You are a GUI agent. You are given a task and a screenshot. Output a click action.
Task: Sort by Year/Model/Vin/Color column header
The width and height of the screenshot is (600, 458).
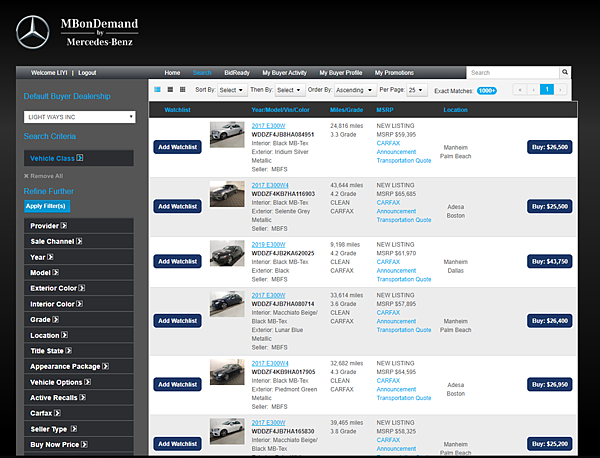280,110
